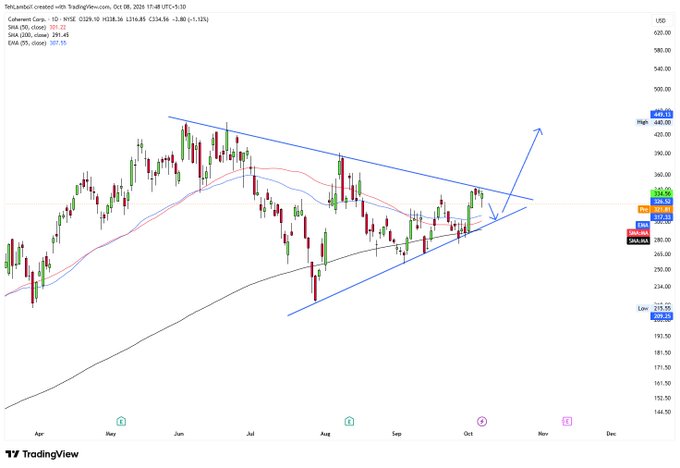This screenshot has height=468, width=680.
Task: Click the Low 215.55 label
Action: (x=654, y=308)
